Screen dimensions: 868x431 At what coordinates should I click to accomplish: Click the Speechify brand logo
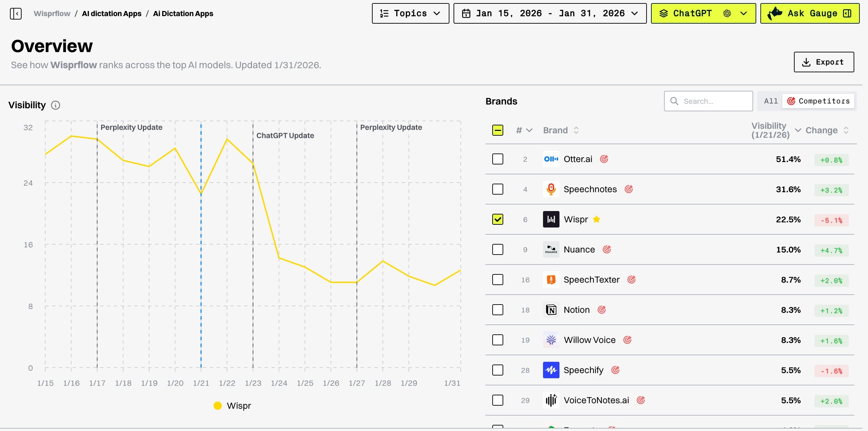click(x=551, y=370)
